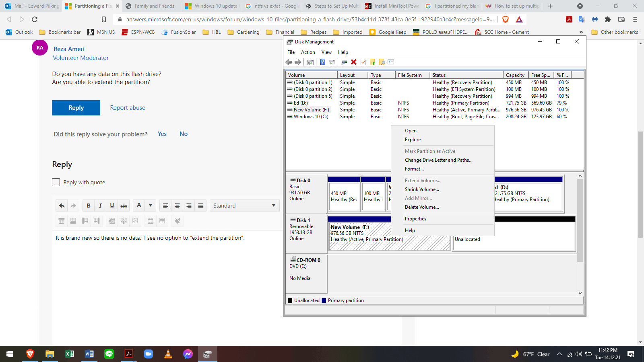Center align text in reply editor

[x=177, y=206]
